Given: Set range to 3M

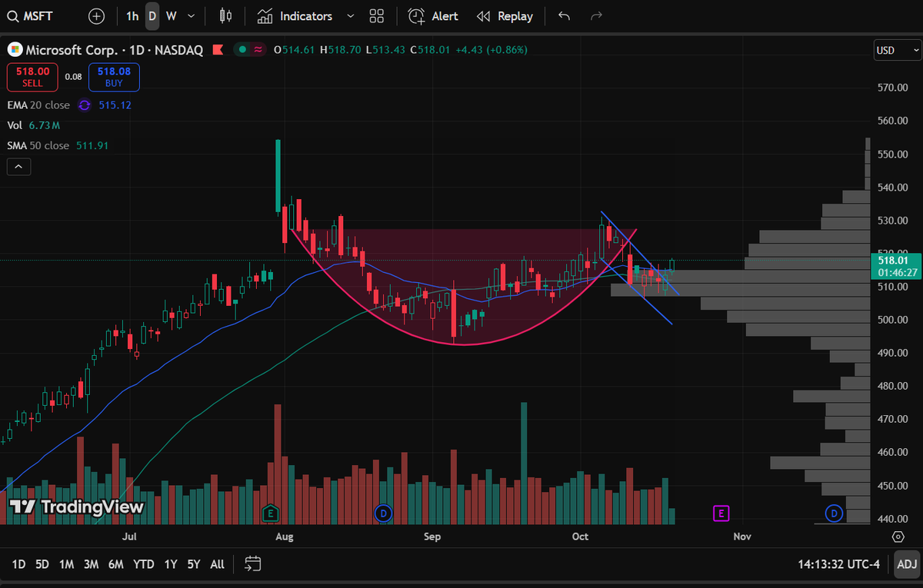Looking at the screenshot, I should [x=92, y=564].
